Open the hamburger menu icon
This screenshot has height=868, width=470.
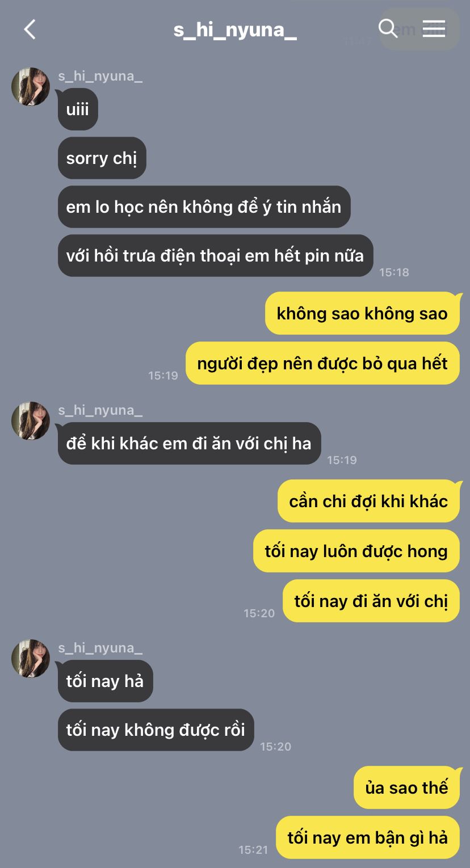[434, 28]
